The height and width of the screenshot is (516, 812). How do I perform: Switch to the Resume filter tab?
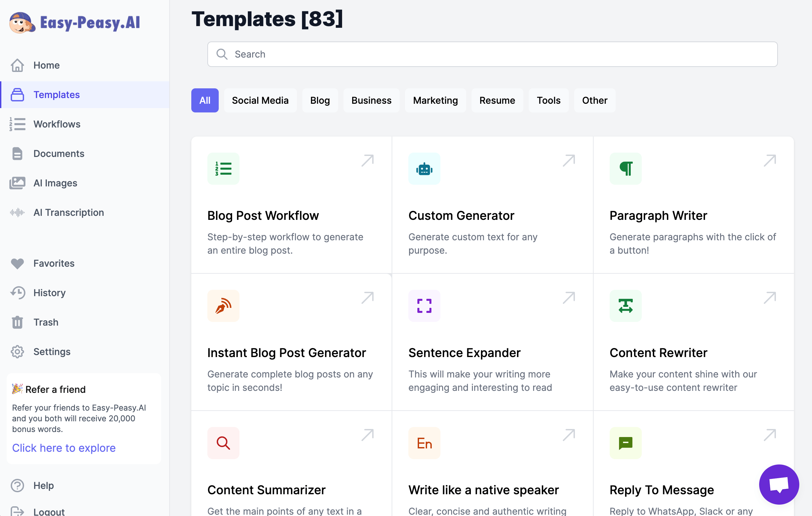(497, 100)
